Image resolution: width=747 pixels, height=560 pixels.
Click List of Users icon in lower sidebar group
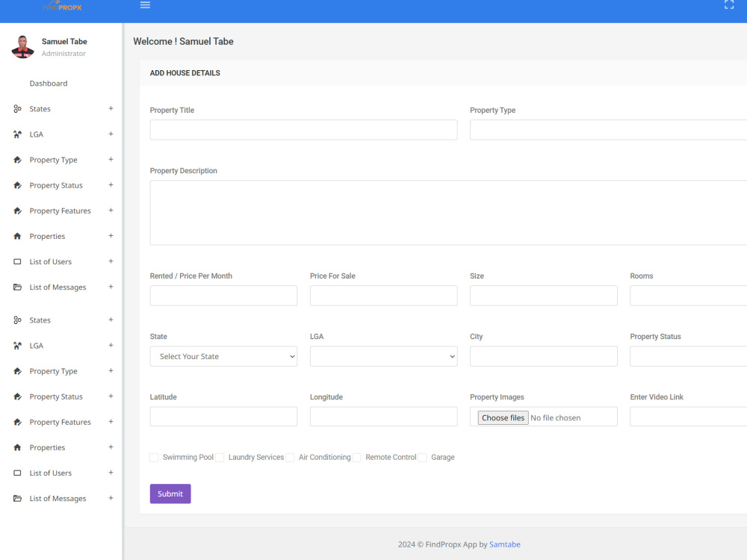(18, 473)
